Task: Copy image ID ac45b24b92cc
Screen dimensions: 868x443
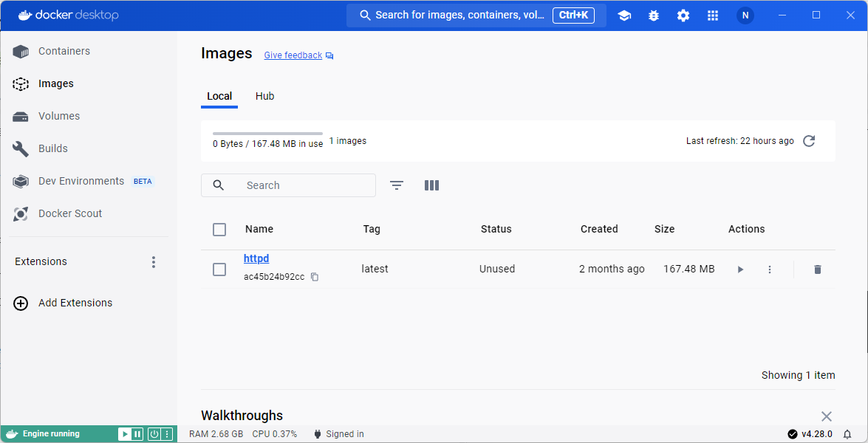Action: pos(315,277)
